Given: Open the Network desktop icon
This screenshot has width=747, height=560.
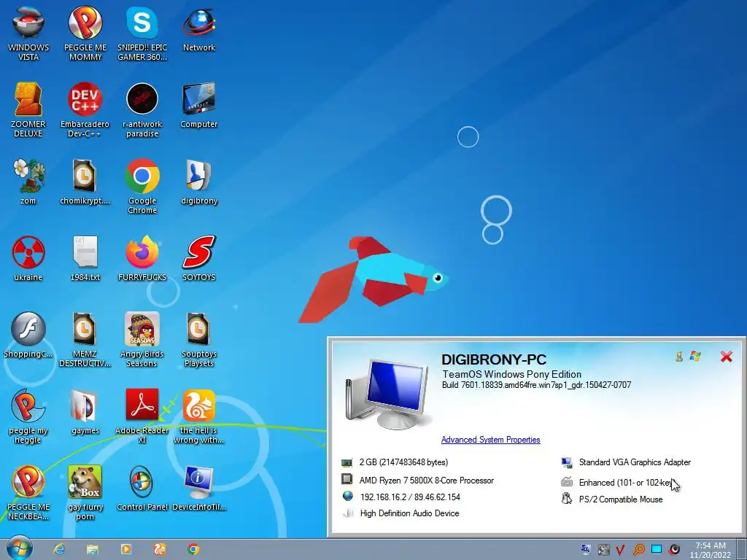Looking at the screenshot, I should (x=199, y=29).
